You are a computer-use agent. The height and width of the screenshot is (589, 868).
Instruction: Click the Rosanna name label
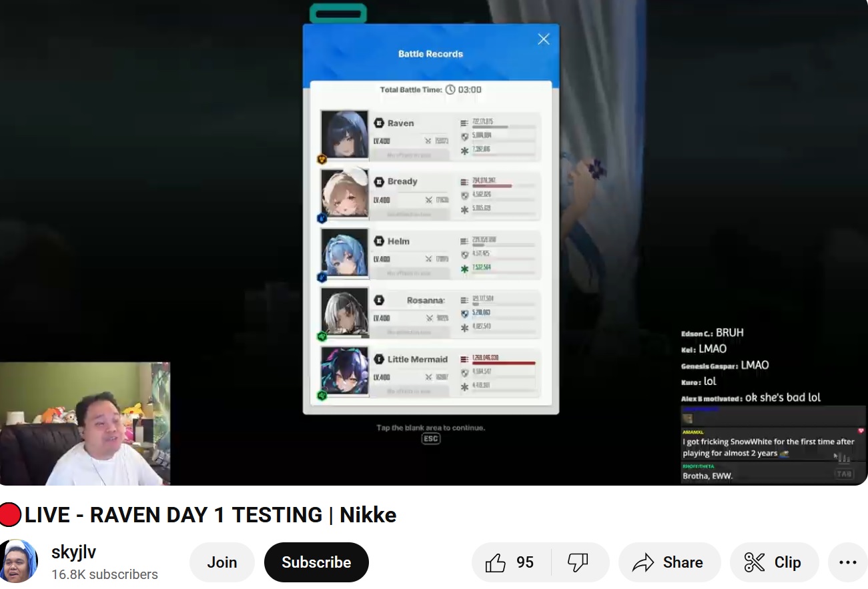[x=426, y=300]
